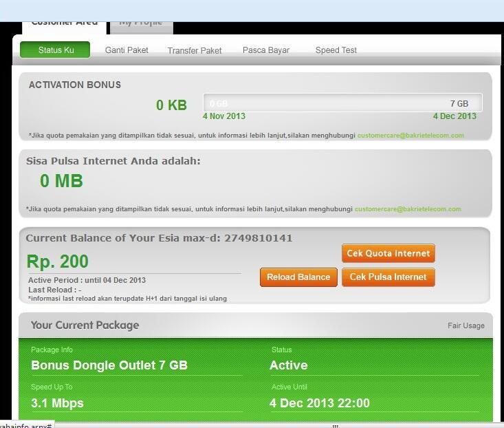504x428 pixels.
Task: Click the Sisa Pulsa Internet Anda heading
Action: click(113, 161)
